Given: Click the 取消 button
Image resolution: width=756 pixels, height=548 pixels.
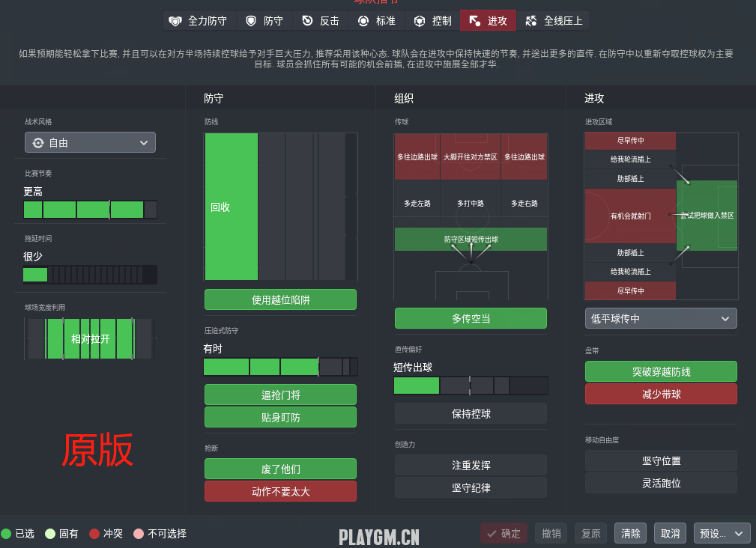Looking at the screenshot, I should coord(671,534).
